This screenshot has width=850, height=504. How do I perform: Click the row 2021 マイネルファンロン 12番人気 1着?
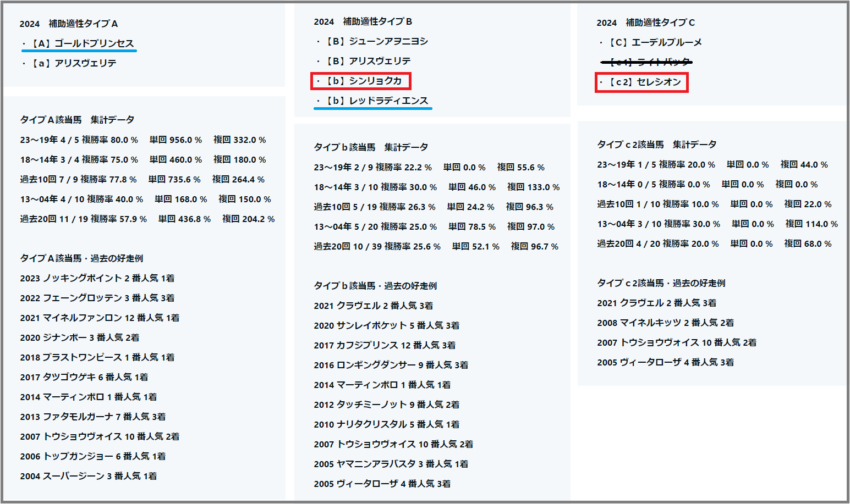tap(100, 318)
